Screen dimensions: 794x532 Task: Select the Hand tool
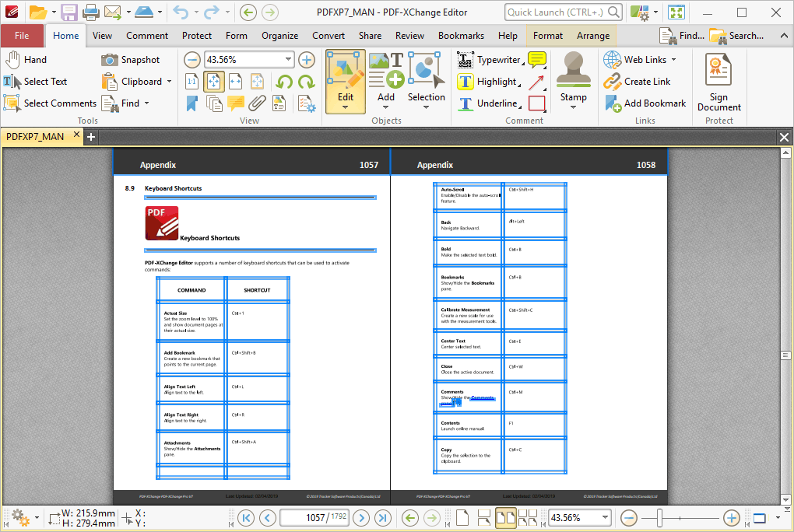26,60
